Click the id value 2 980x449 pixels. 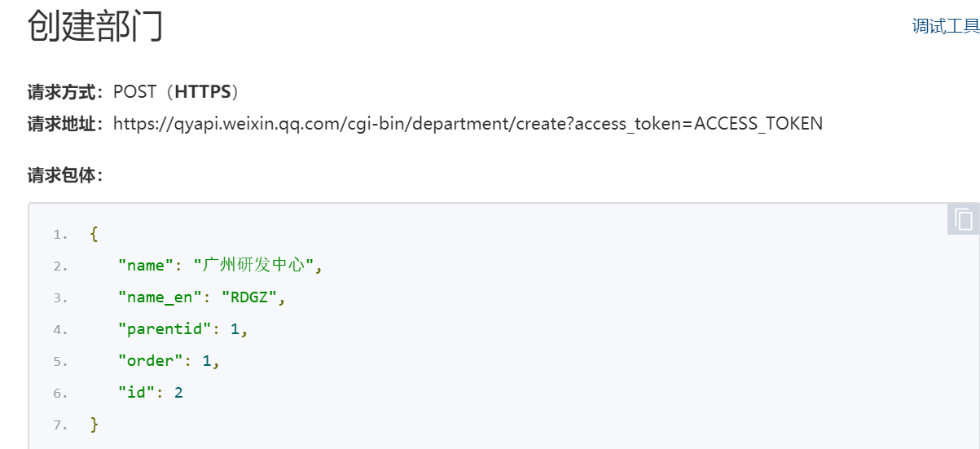178,393
